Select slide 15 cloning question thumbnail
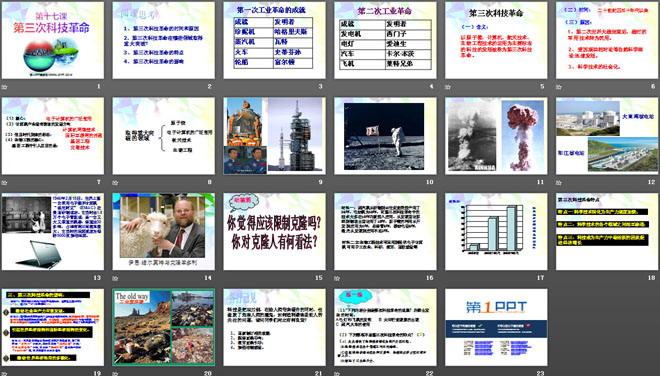Image resolution: width=660 pixels, height=376 pixels. (274, 232)
